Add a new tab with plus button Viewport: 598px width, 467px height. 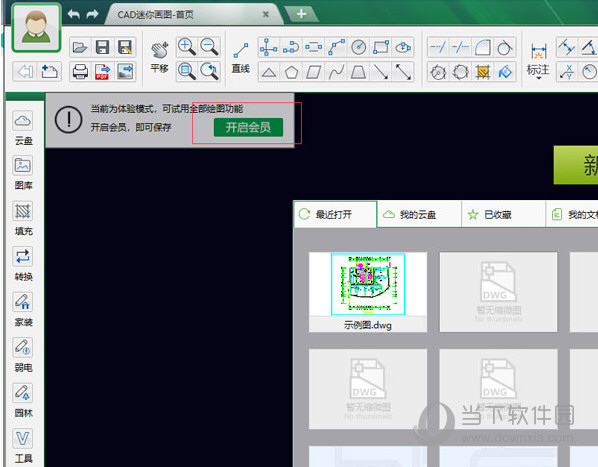[x=301, y=14]
